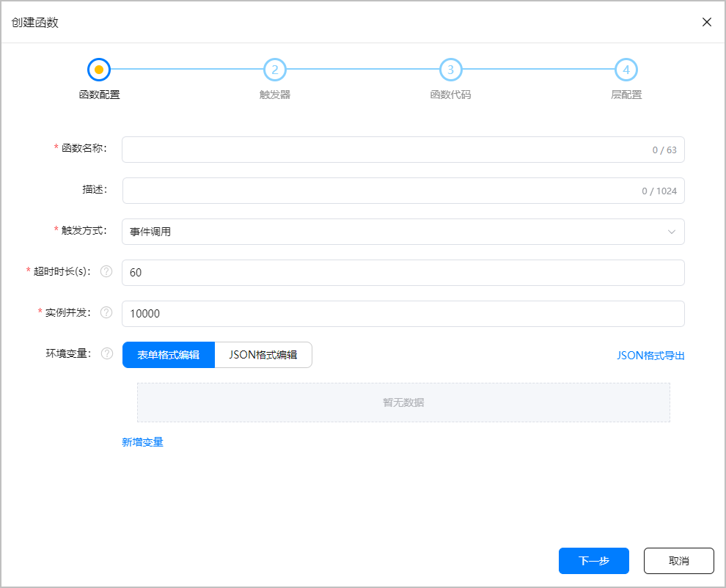Open the 触发方式 dropdown

[x=396, y=232]
